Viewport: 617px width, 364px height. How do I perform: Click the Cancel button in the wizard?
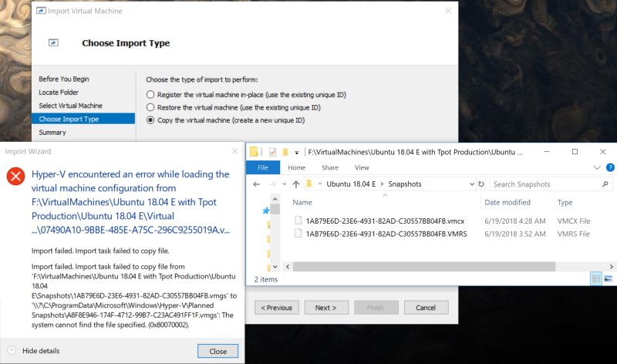(426, 308)
